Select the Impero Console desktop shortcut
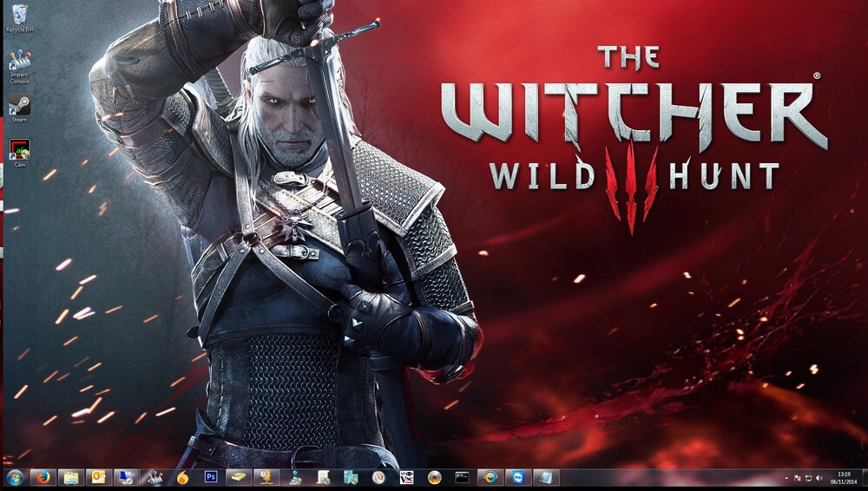Screen dimensions: 868x491 (x=20, y=67)
